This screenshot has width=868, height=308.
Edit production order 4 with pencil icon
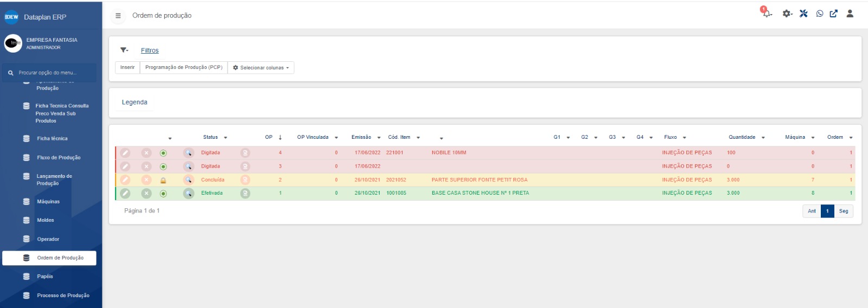coord(125,153)
